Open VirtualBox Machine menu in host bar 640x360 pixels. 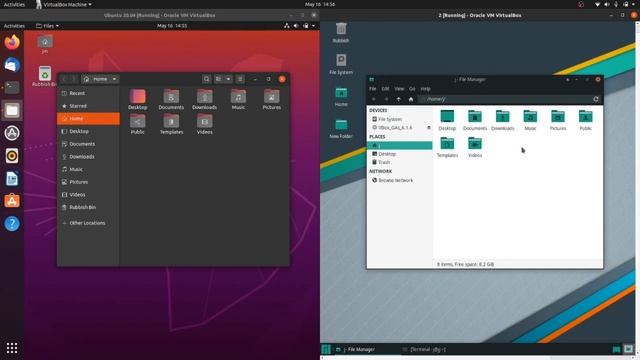[63, 4]
